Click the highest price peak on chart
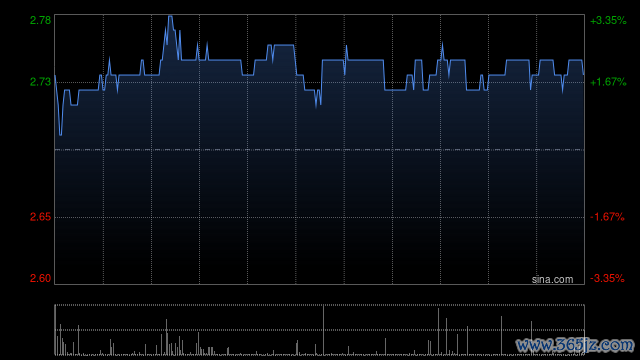 [x=171, y=17]
